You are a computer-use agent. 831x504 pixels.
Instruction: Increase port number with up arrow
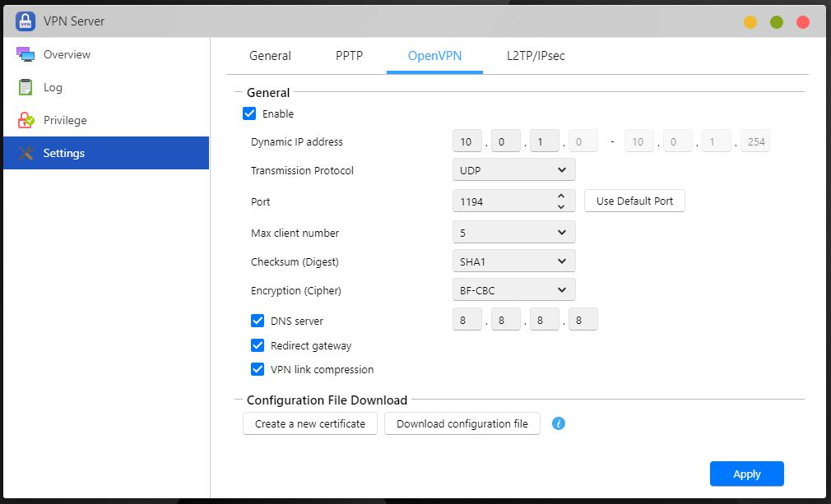[x=561, y=196]
